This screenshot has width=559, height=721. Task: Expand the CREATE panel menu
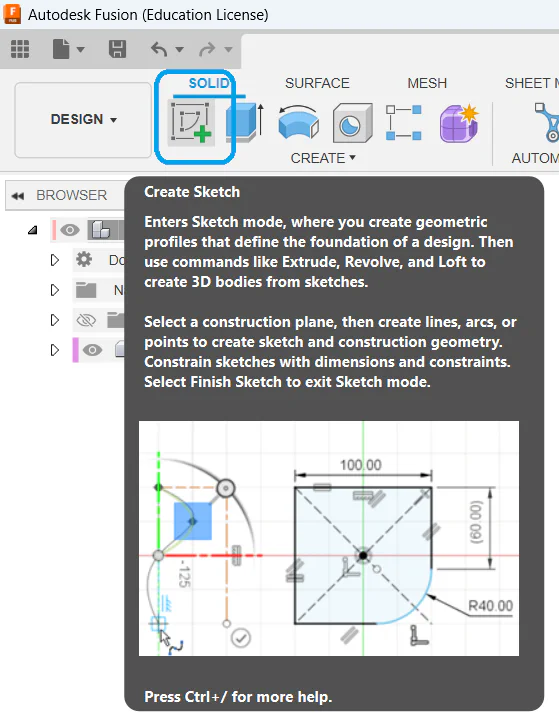[323, 158]
